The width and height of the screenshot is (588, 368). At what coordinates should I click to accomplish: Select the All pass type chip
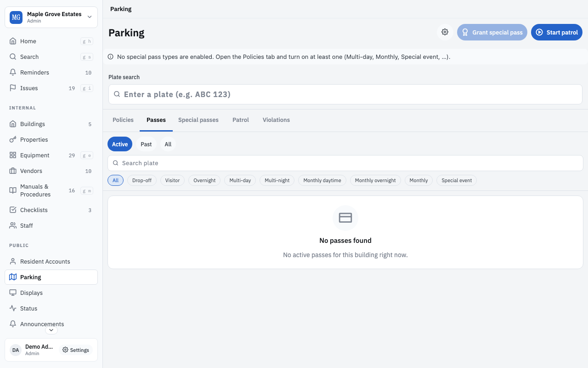(x=115, y=180)
